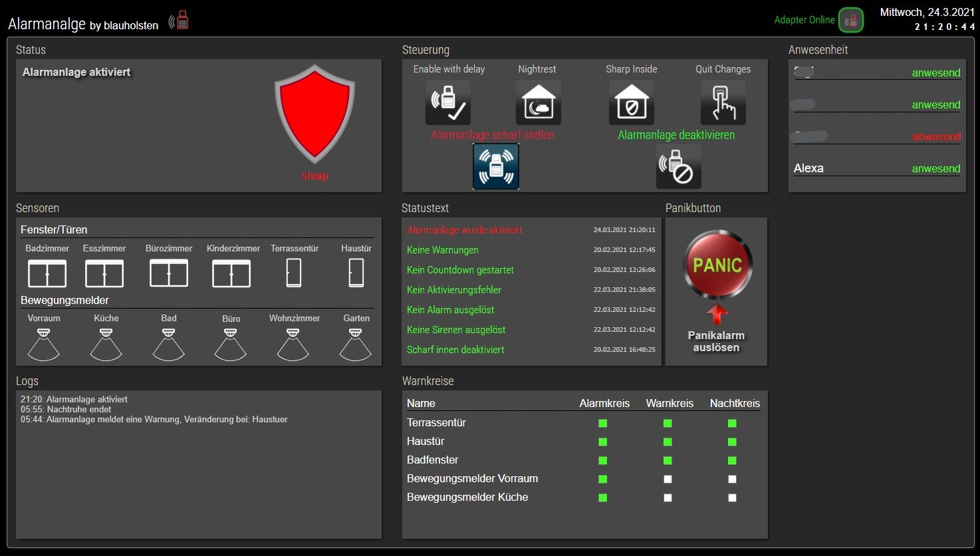The height and width of the screenshot is (556, 980).
Task: Click the red PANIC button
Action: click(717, 265)
